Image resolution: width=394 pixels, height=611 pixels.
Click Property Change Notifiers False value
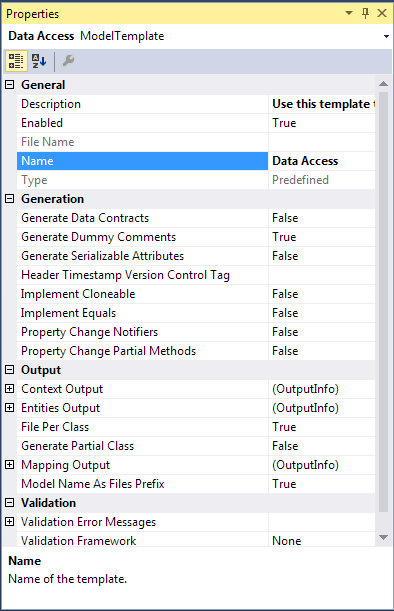[x=322, y=332]
